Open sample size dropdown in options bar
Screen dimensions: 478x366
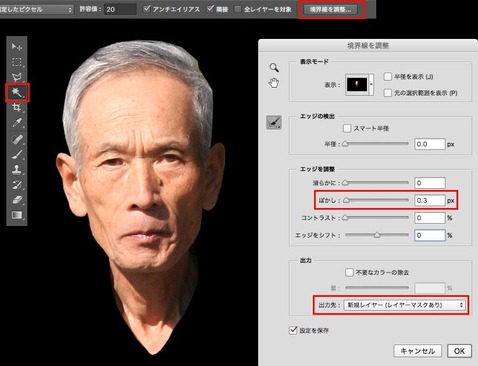click(36, 9)
